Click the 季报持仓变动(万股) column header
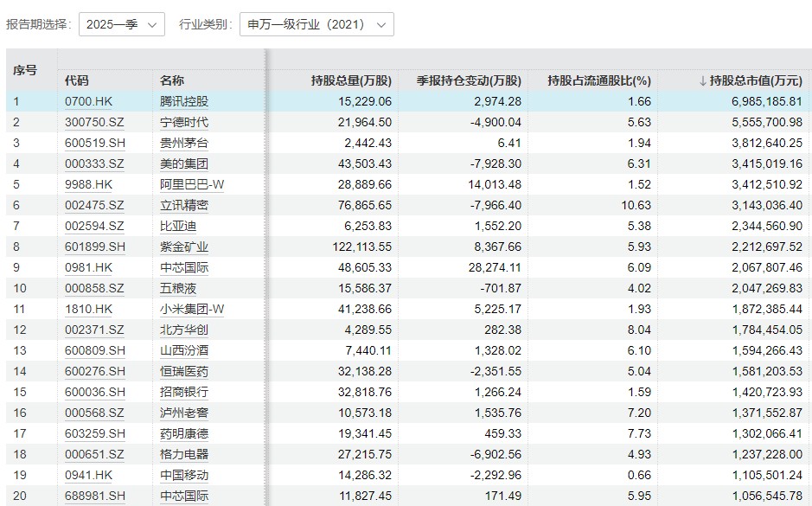The image size is (812, 506). pyautogui.click(x=469, y=80)
